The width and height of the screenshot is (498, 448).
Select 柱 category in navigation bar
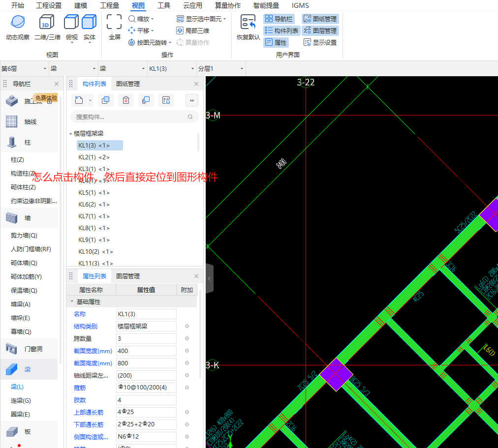coord(29,143)
